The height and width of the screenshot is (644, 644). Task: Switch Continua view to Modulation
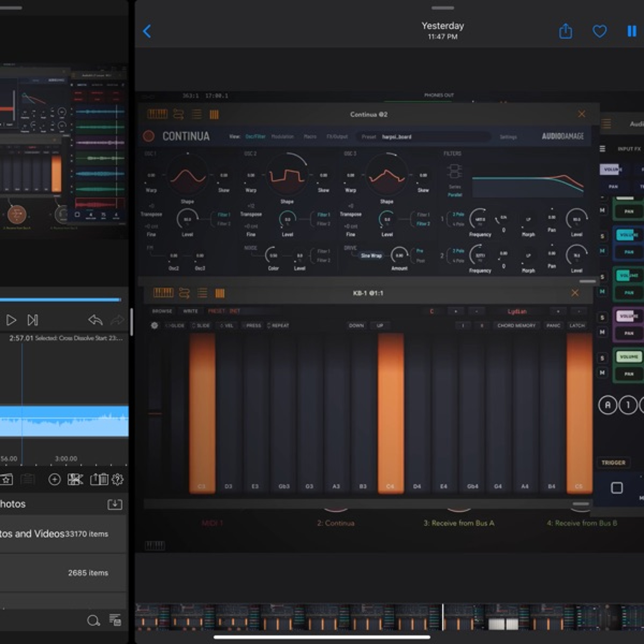282,137
